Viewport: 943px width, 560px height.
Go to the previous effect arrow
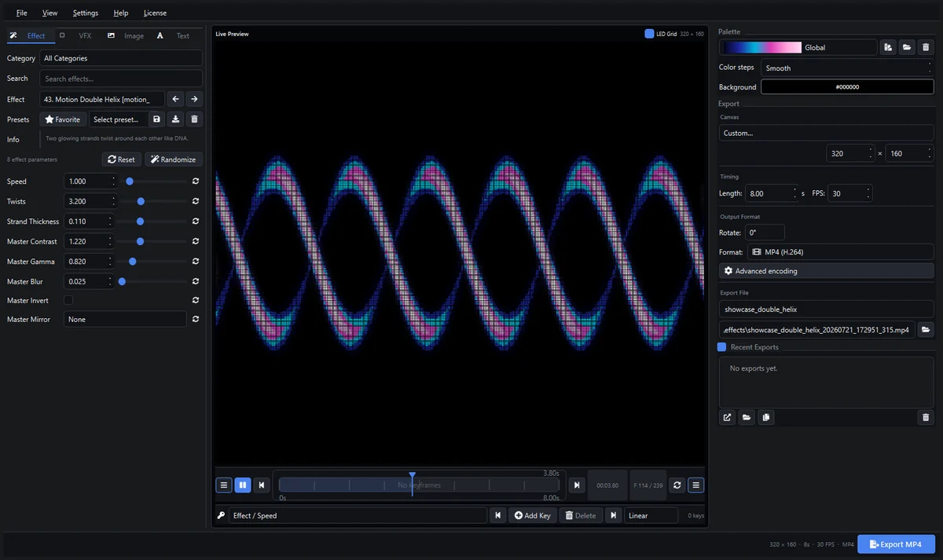tap(176, 99)
